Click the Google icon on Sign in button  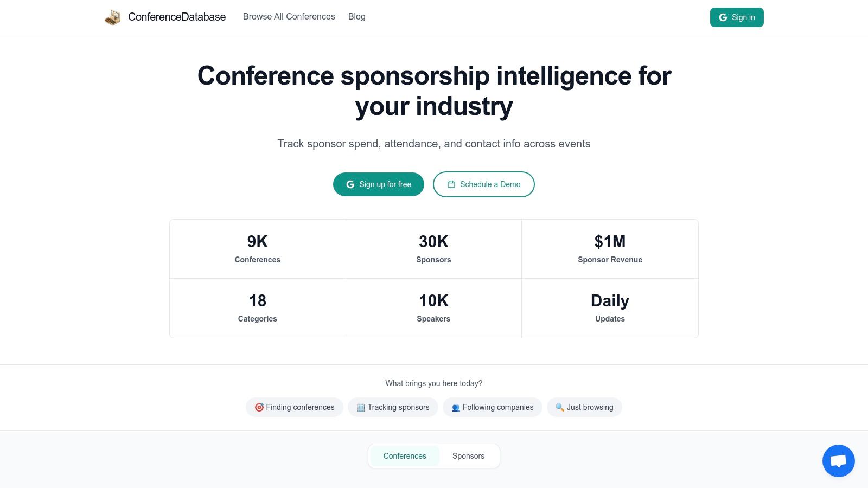coord(723,17)
